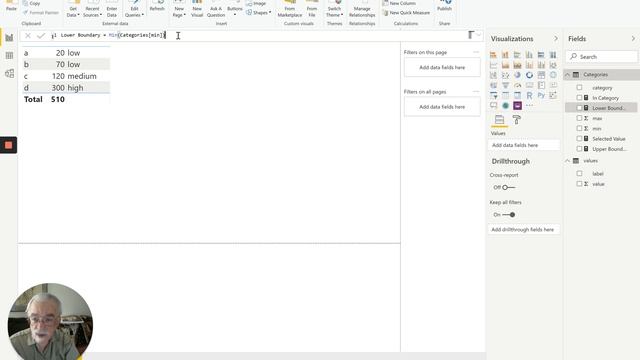Collapse the Categories table in Fields
This screenshot has height=360, width=640.
567,75
